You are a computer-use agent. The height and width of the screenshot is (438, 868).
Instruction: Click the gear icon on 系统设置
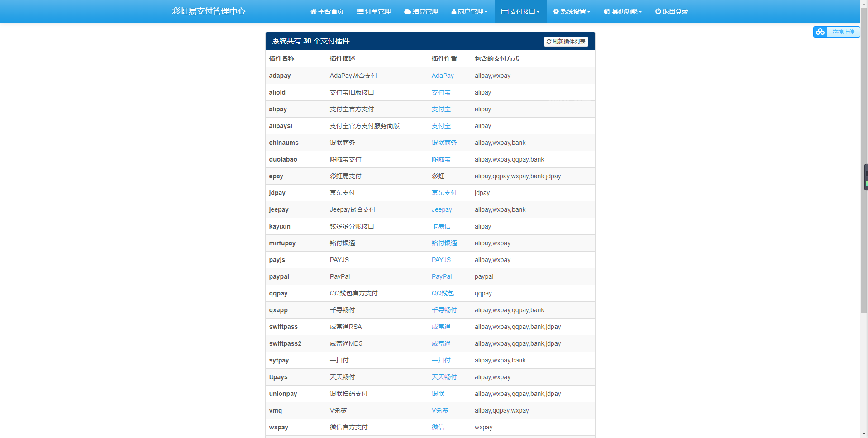coord(556,11)
